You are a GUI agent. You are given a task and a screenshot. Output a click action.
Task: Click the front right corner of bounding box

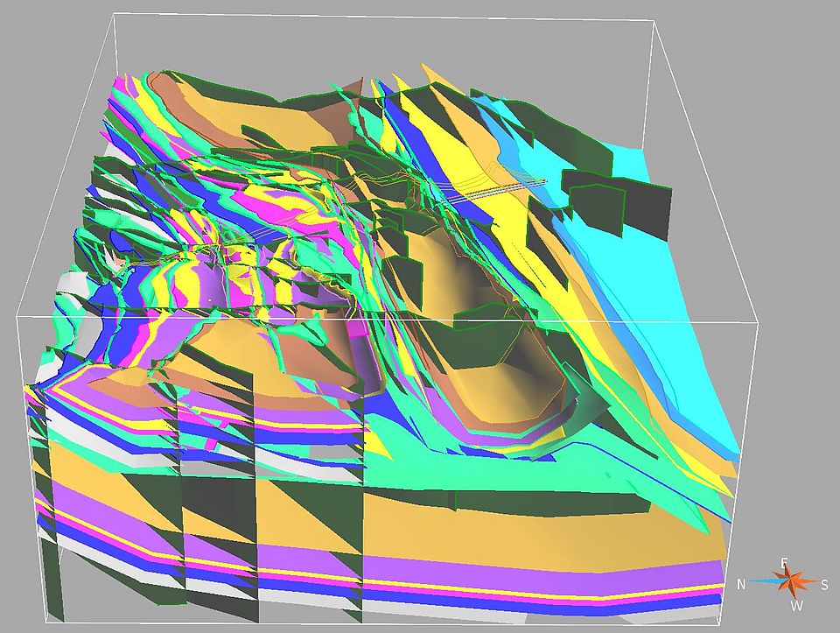click(756, 322)
